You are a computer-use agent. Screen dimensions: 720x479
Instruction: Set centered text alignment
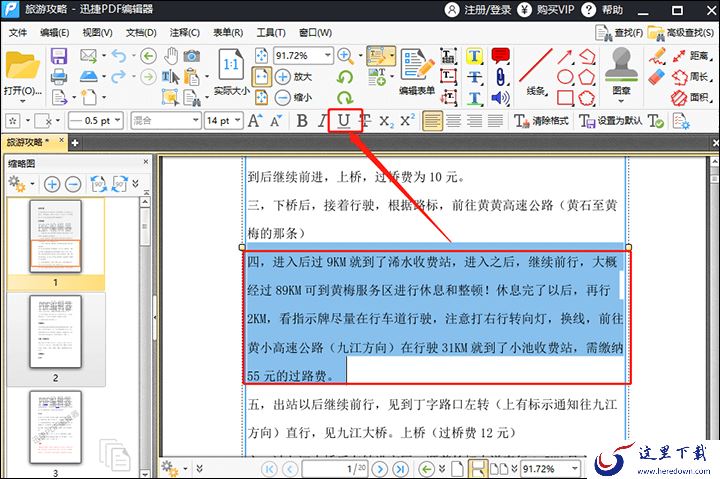pyautogui.click(x=453, y=121)
